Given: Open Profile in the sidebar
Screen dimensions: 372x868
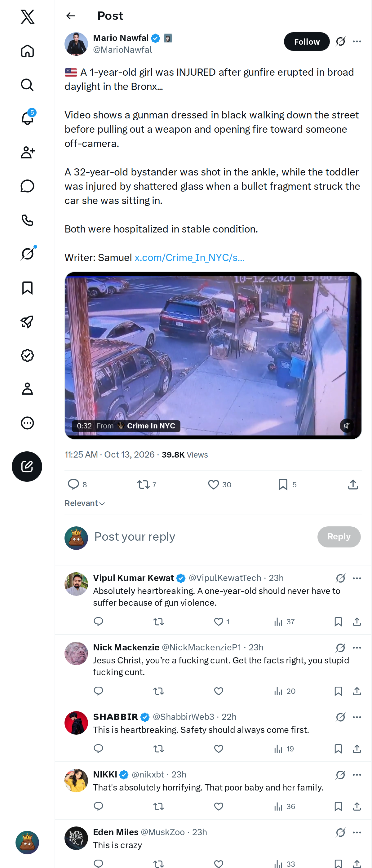Looking at the screenshot, I should (27, 389).
